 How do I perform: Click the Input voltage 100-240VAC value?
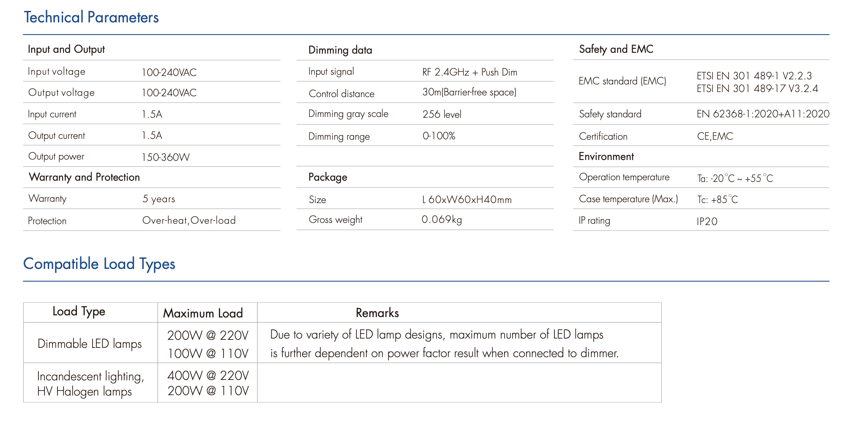click(x=169, y=73)
